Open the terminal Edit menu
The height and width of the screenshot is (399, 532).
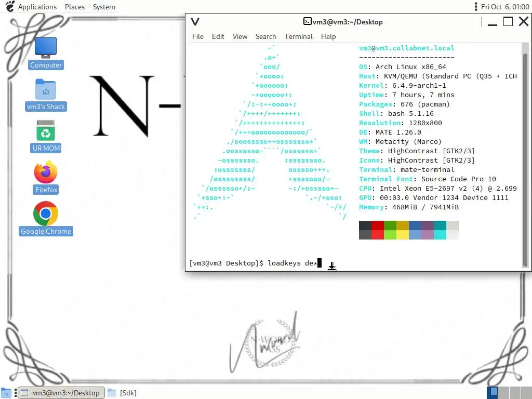point(218,36)
